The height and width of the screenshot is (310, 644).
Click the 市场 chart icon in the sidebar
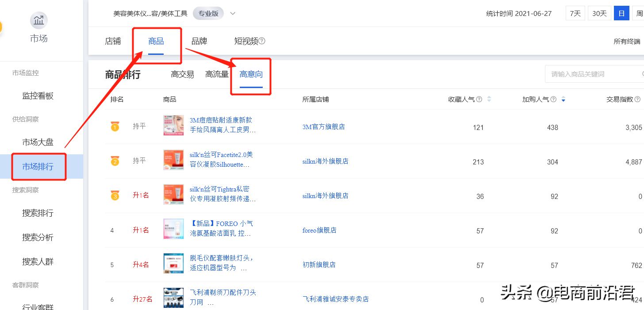click(x=38, y=20)
